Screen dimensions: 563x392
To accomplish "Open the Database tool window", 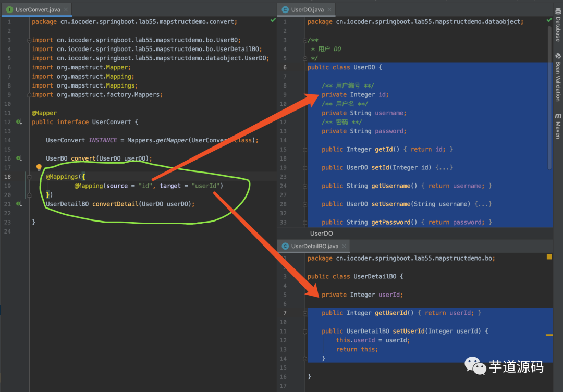I will click(558, 25).
